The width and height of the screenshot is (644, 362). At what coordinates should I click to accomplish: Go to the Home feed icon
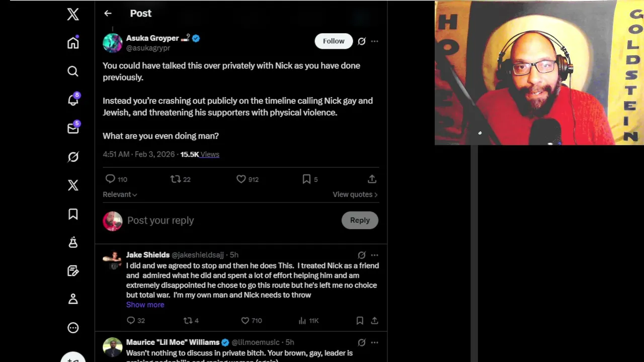point(73,43)
